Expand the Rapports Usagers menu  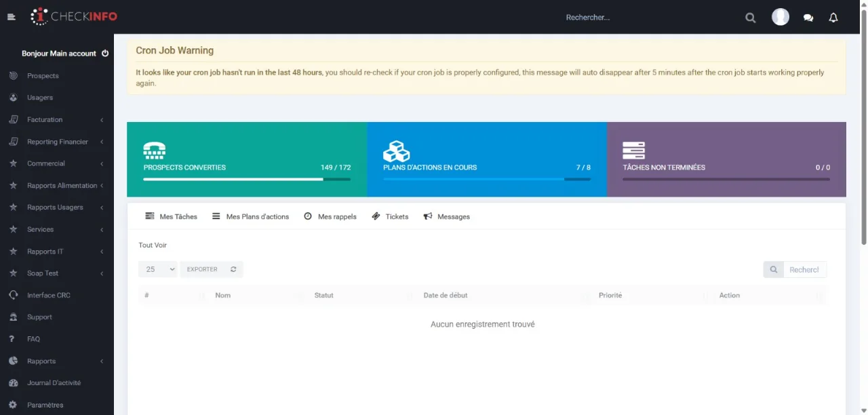(x=57, y=207)
